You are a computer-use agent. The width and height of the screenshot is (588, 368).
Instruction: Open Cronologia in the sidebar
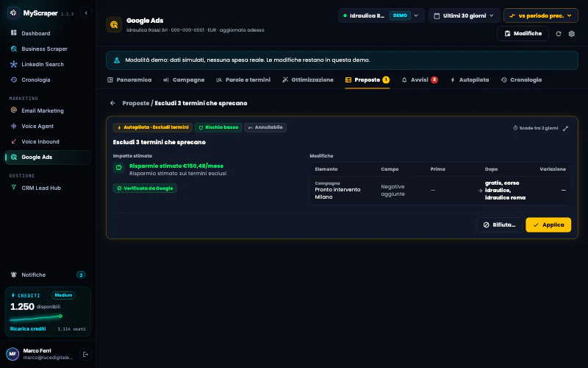coord(48,79)
